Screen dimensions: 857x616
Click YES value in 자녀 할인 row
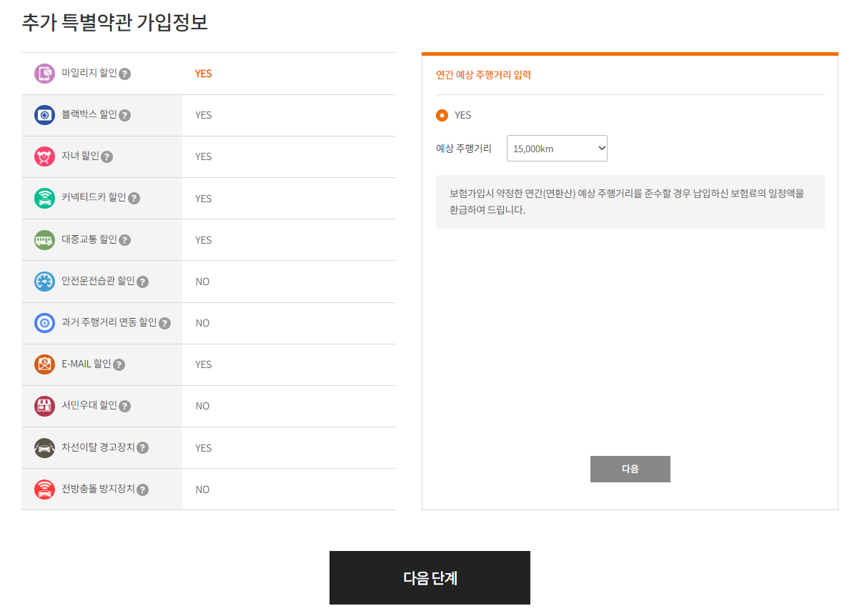click(x=203, y=157)
